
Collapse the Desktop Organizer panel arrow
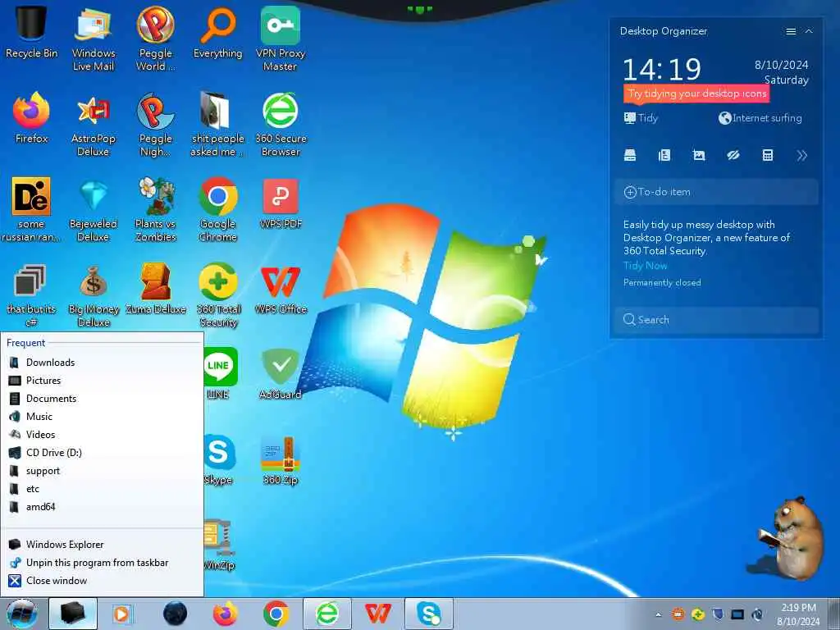tap(809, 31)
